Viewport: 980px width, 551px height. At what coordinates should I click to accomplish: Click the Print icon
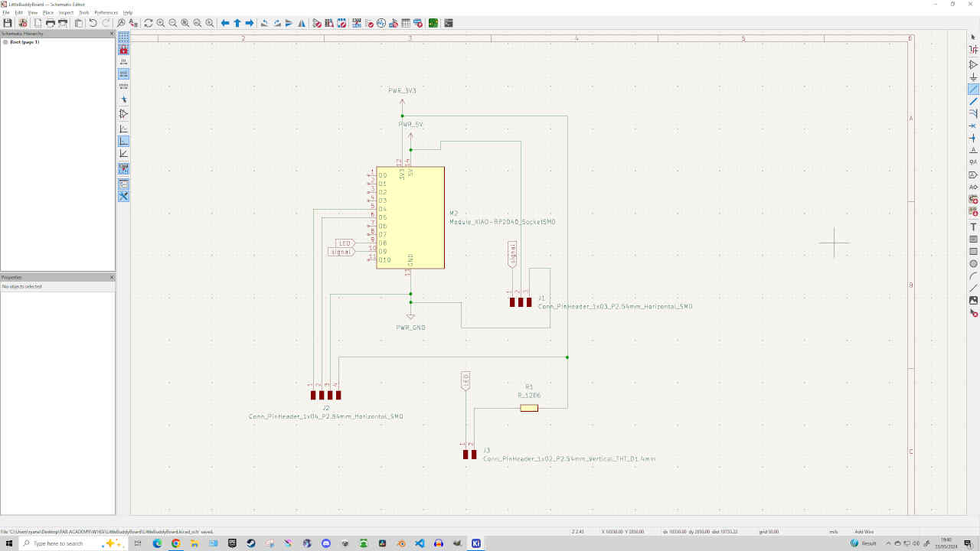pyautogui.click(x=50, y=23)
